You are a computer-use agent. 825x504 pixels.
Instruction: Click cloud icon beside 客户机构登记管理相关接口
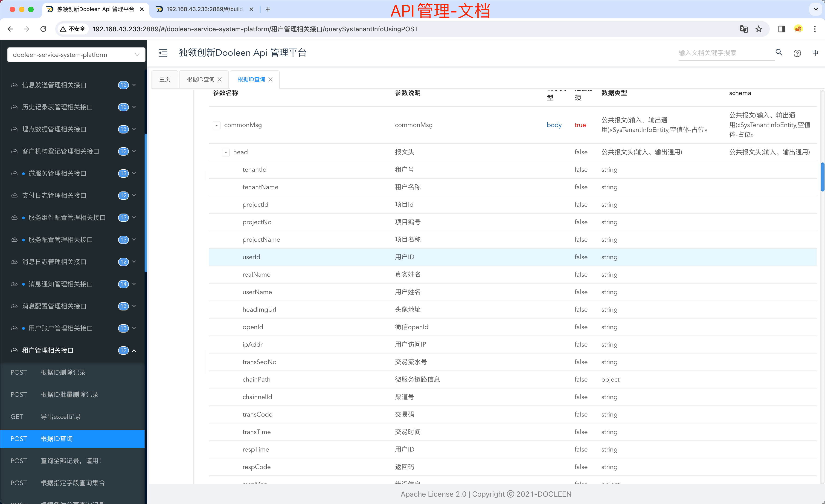coord(14,151)
